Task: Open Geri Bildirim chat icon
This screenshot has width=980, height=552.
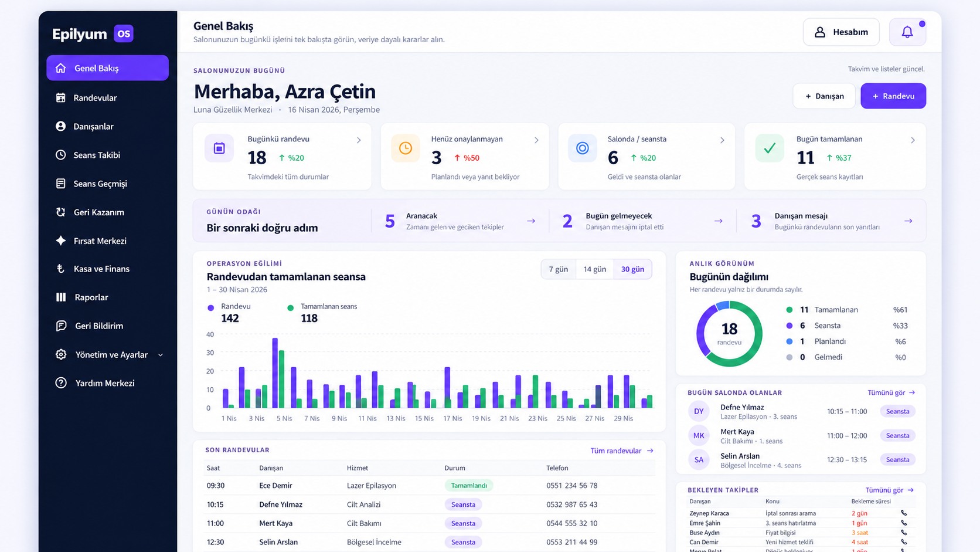Action: (x=61, y=326)
